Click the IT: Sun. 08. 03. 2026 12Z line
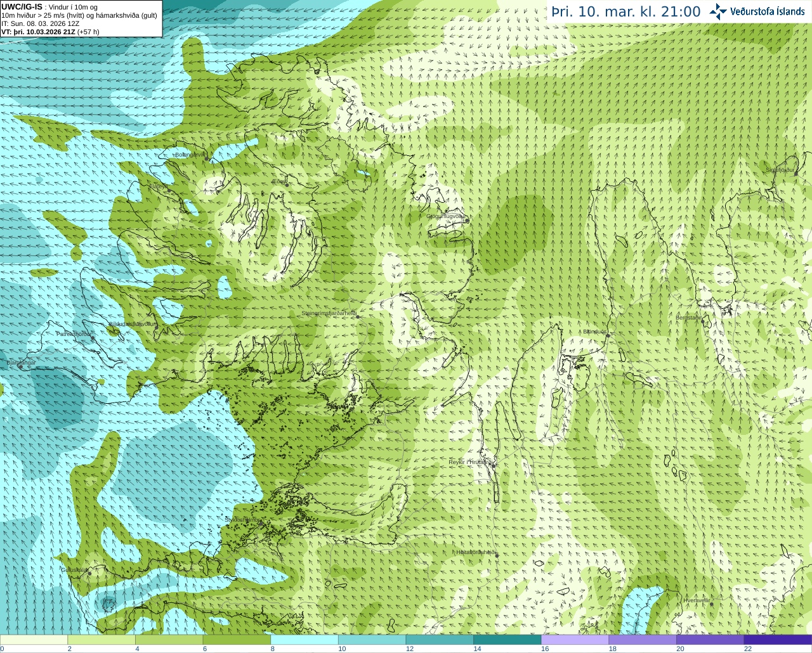This screenshot has width=812, height=653. tap(41, 23)
